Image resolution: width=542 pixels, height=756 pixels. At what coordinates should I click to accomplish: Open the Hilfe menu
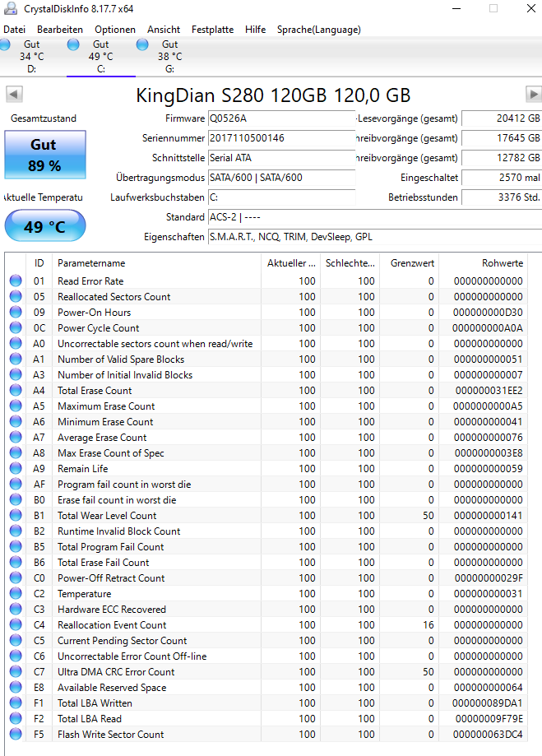tap(255, 30)
